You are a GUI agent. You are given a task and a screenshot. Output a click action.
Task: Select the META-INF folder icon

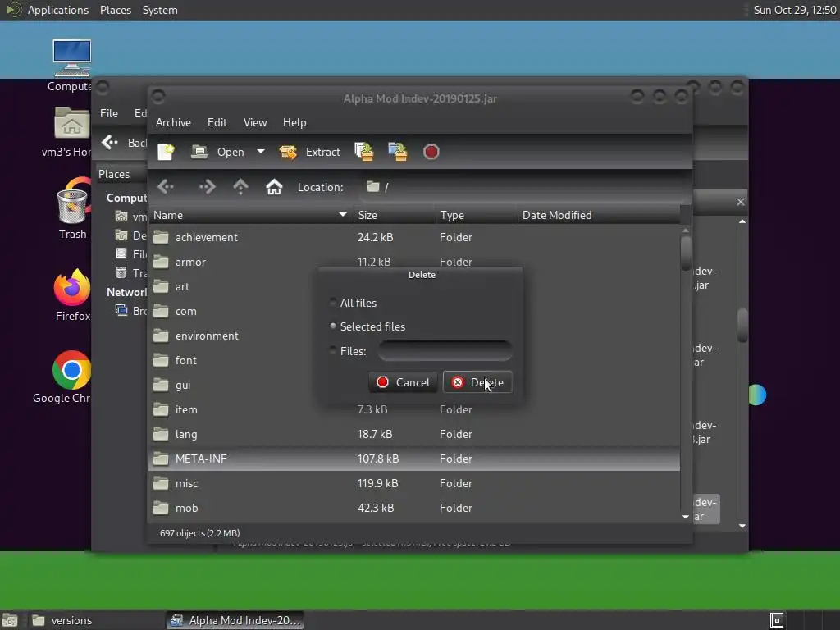pyautogui.click(x=161, y=459)
